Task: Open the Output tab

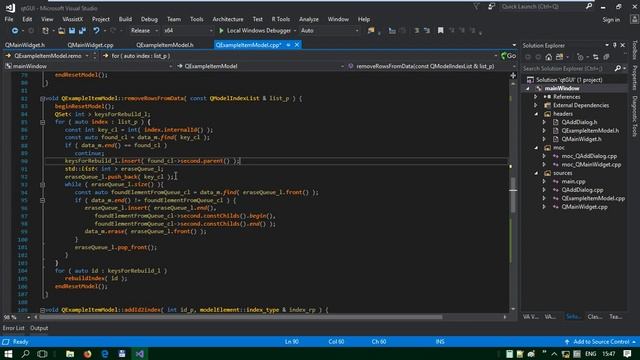Action: pos(39,328)
